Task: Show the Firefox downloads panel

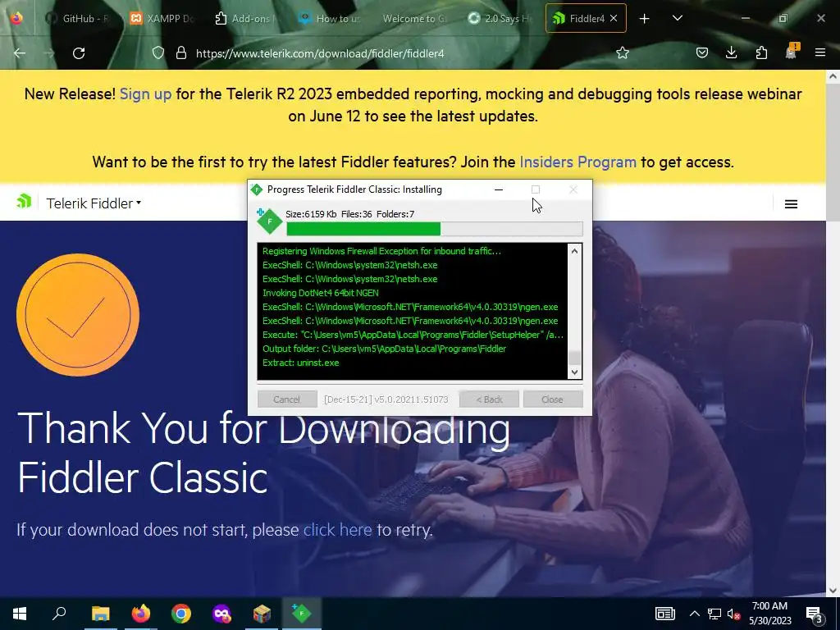Action: (731, 53)
